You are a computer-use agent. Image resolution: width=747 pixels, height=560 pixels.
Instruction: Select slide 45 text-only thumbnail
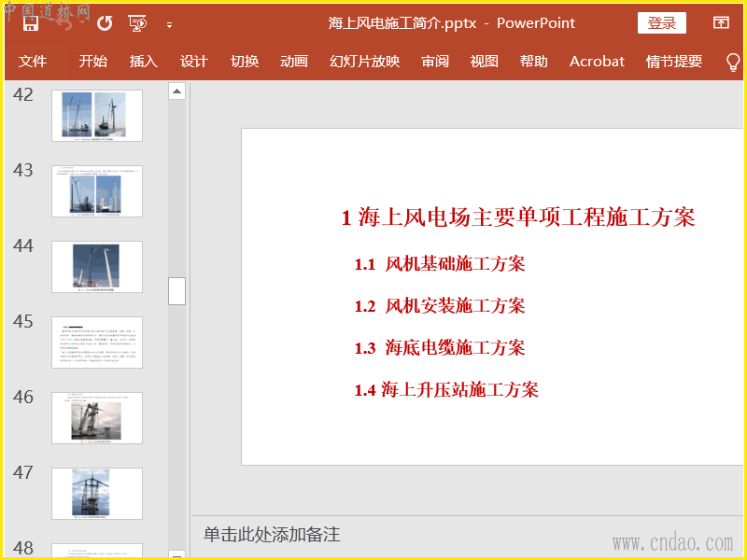97,343
